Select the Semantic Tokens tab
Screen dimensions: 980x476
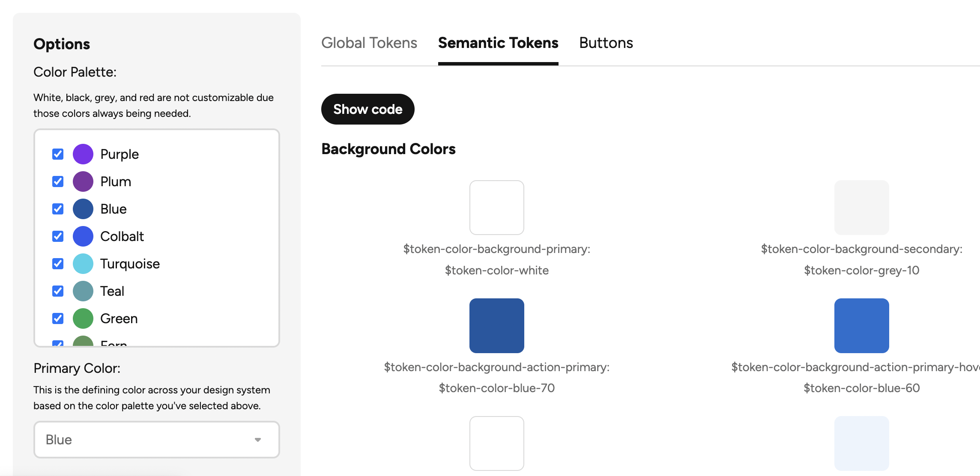click(498, 43)
